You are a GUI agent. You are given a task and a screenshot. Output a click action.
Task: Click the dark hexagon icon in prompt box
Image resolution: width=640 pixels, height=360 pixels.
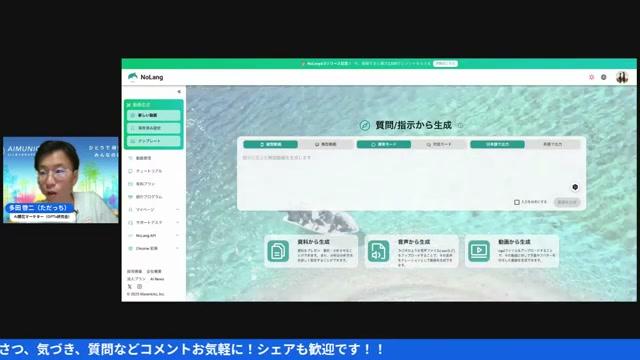point(575,187)
